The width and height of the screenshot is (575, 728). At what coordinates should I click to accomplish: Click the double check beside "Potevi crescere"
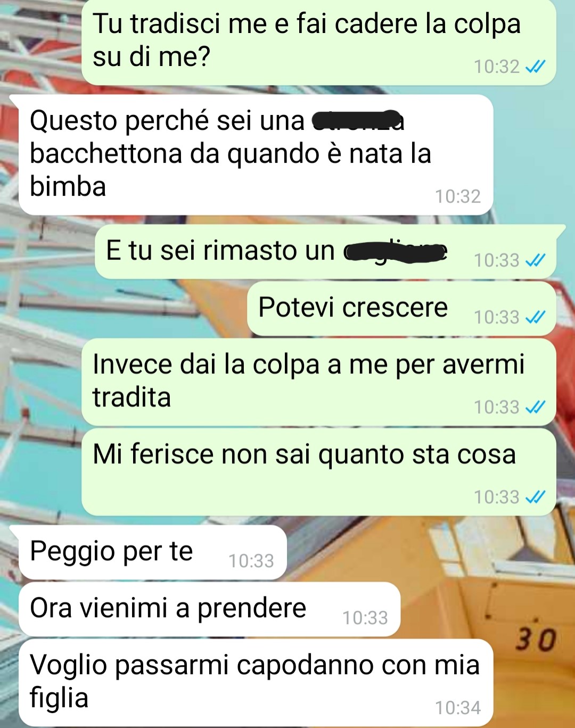pyautogui.click(x=535, y=317)
